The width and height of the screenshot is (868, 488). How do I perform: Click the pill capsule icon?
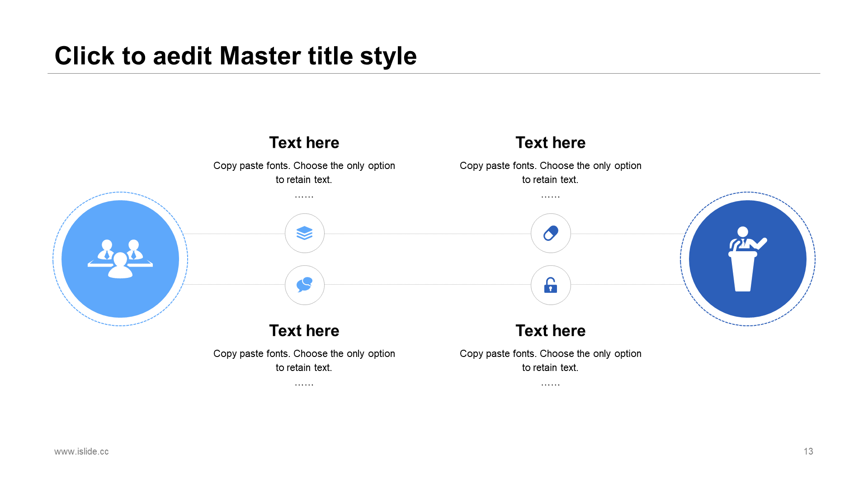click(x=551, y=233)
